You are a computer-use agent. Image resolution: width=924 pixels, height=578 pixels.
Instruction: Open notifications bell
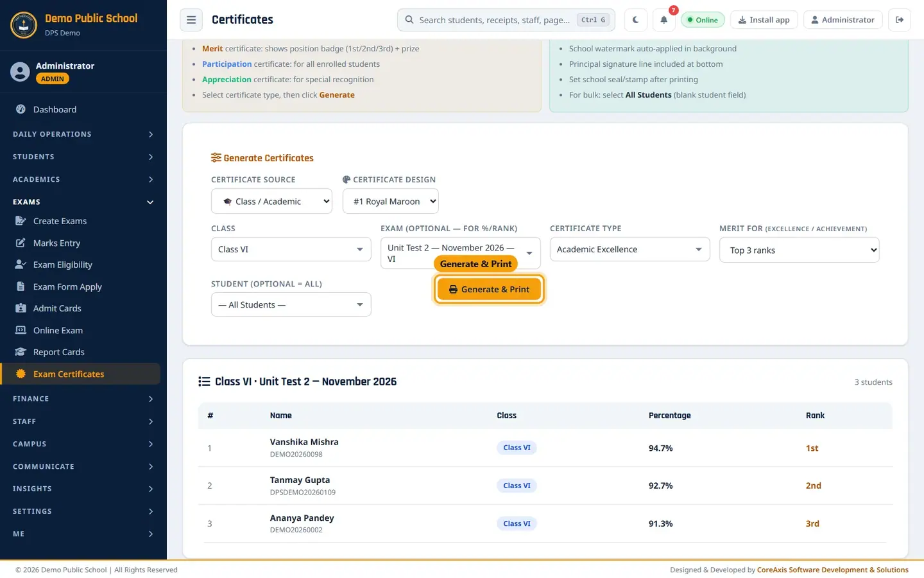[664, 20]
